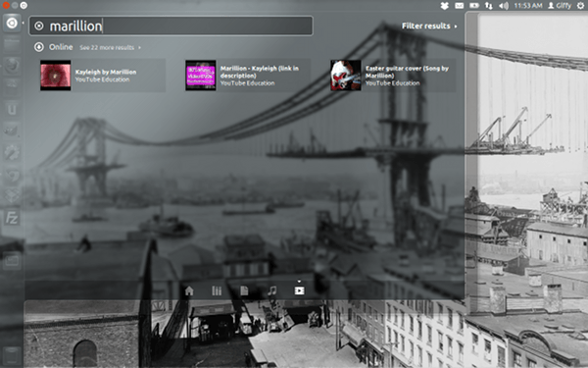Open the network connections indicator

tap(488, 5)
